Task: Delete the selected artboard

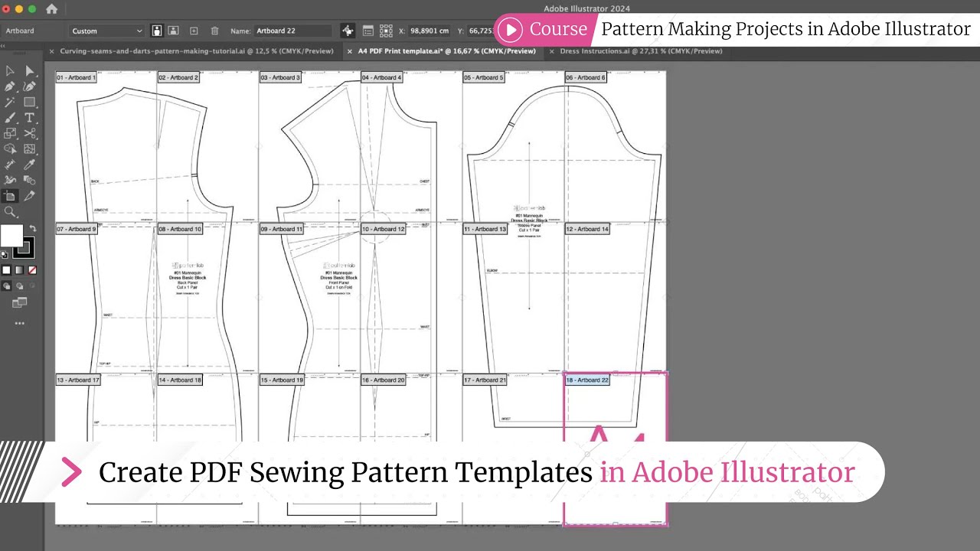Action: pyautogui.click(x=214, y=31)
